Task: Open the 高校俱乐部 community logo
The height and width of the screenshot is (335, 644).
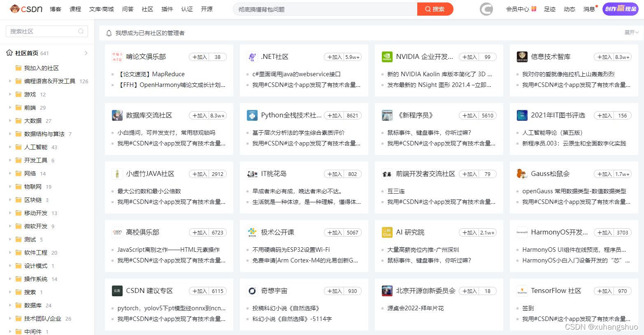Action: [117, 232]
